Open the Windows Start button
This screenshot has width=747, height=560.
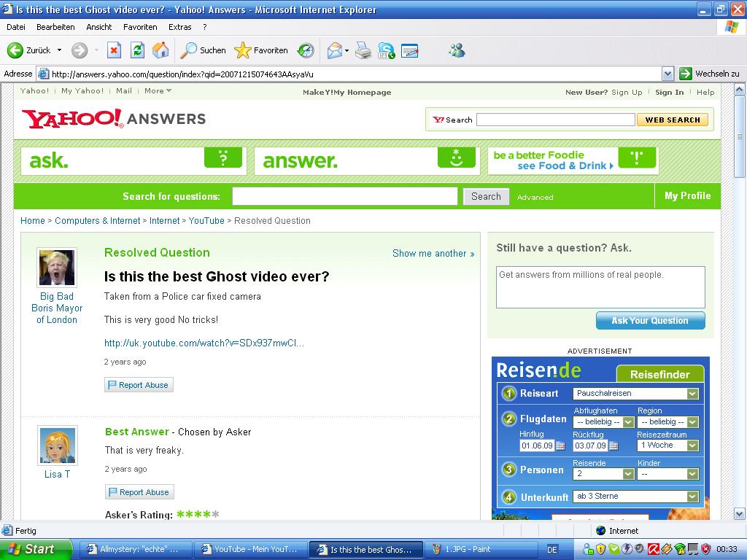[36, 549]
